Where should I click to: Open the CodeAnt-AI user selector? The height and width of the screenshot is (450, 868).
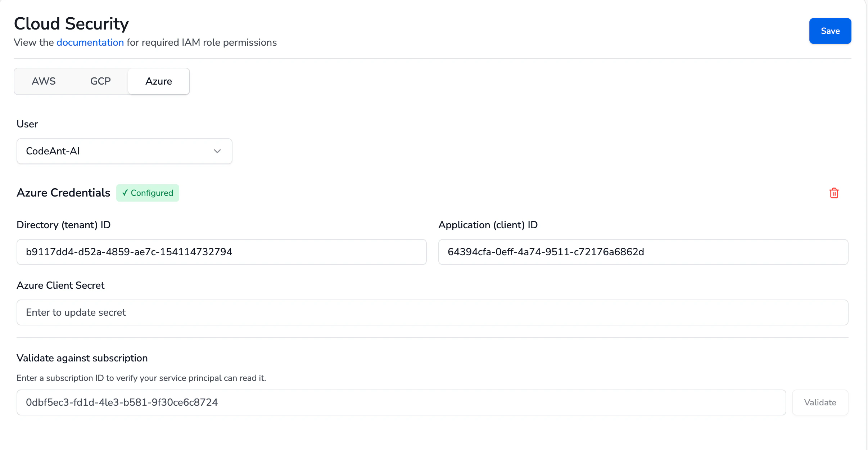[124, 151]
